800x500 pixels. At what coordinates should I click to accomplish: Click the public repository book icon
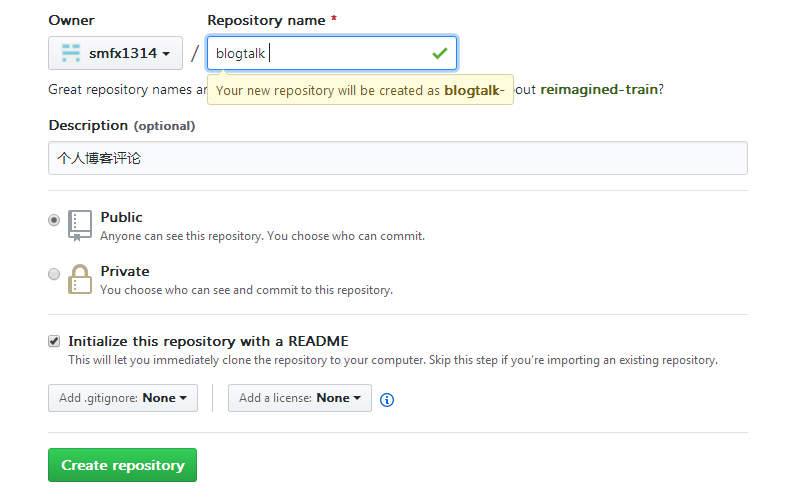[80, 225]
